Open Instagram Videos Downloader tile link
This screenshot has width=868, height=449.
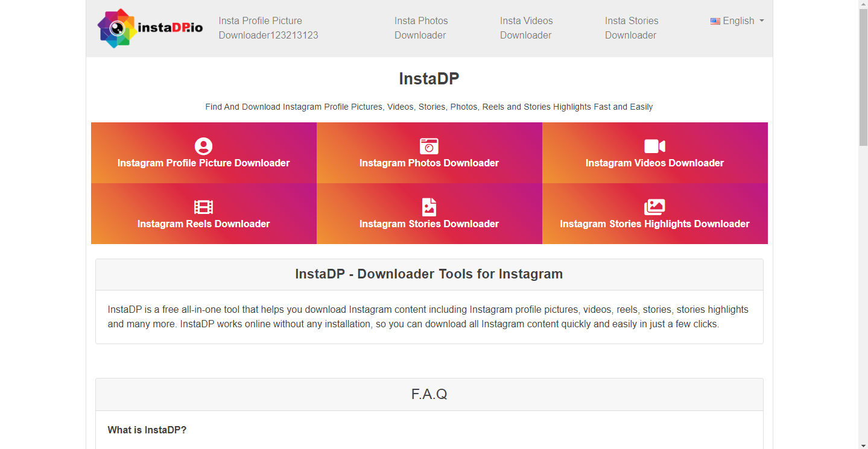pyautogui.click(x=655, y=153)
